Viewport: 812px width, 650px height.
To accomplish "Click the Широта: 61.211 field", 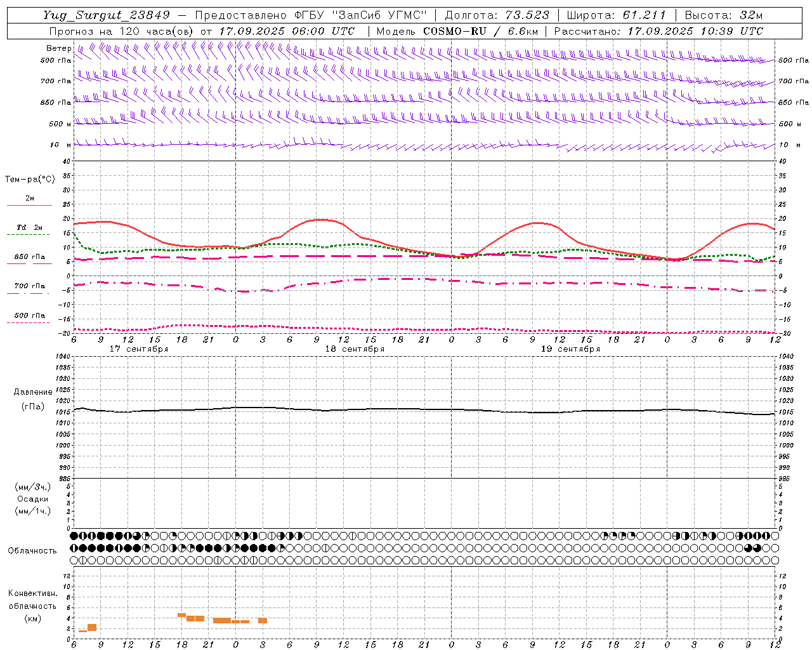I will (x=616, y=15).
